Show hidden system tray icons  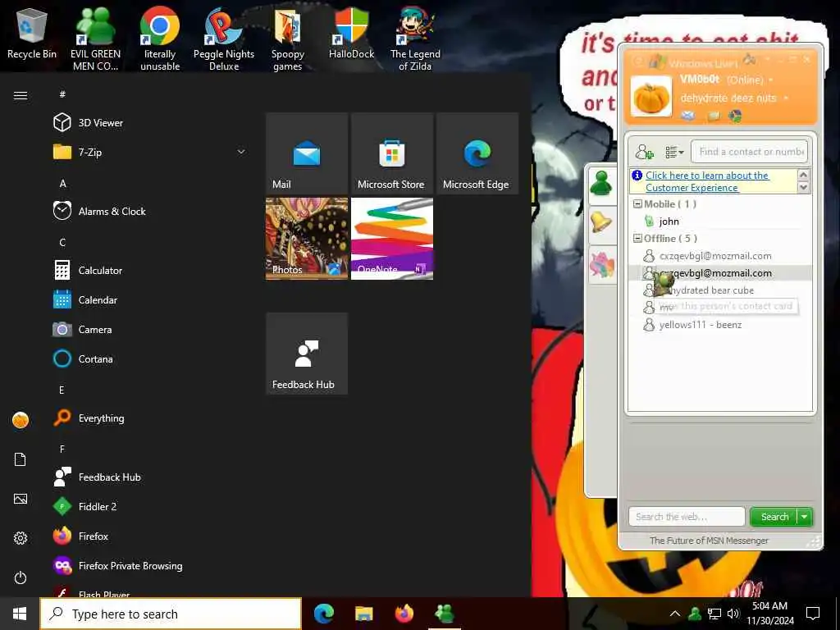(675, 614)
